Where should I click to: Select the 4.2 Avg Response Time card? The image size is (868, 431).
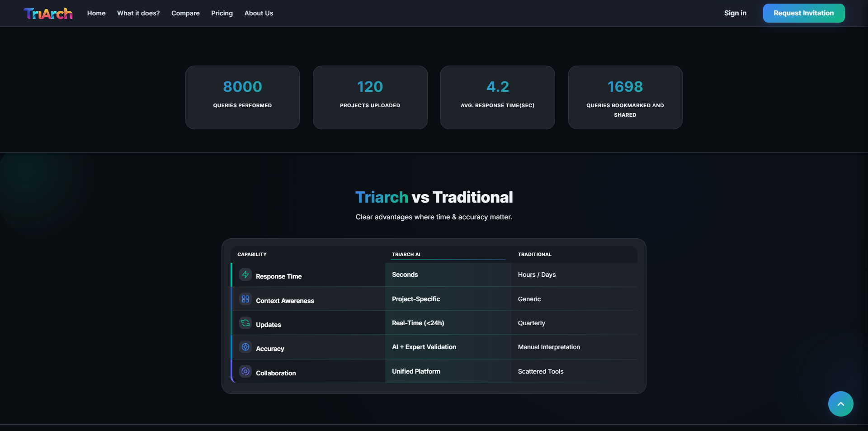click(497, 97)
